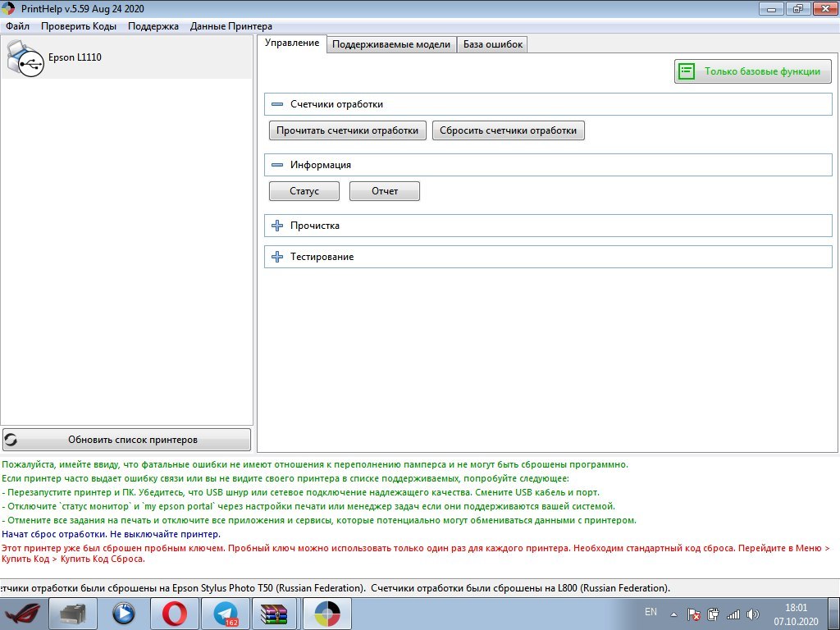The width and height of the screenshot is (840, 630).
Task: Click the 'Перезапустите принтер и ПК' log line
Action: click(300, 492)
